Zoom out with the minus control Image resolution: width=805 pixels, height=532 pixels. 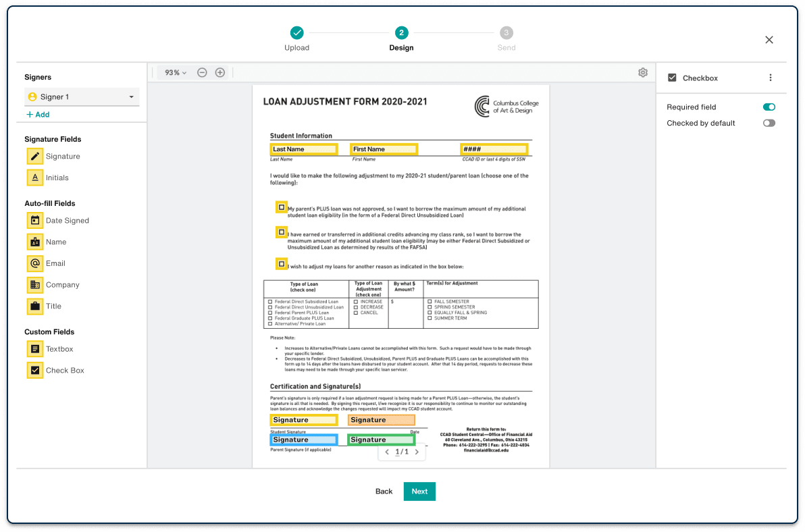pyautogui.click(x=202, y=72)
